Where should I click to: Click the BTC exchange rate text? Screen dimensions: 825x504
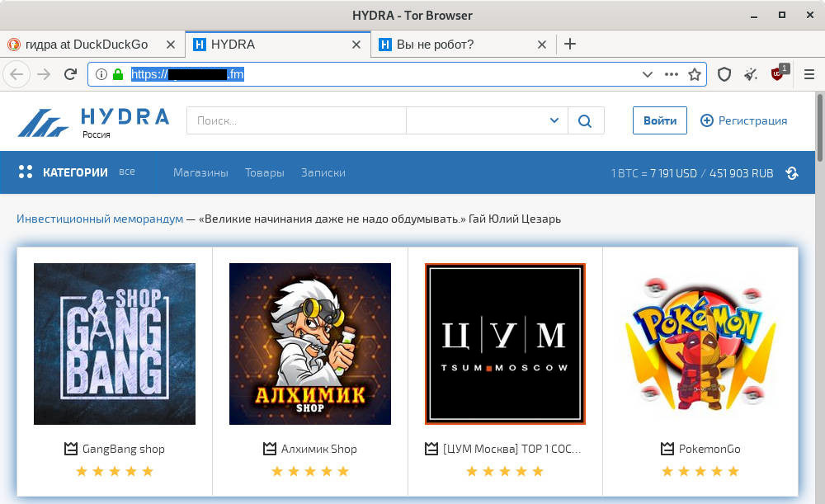692,173
